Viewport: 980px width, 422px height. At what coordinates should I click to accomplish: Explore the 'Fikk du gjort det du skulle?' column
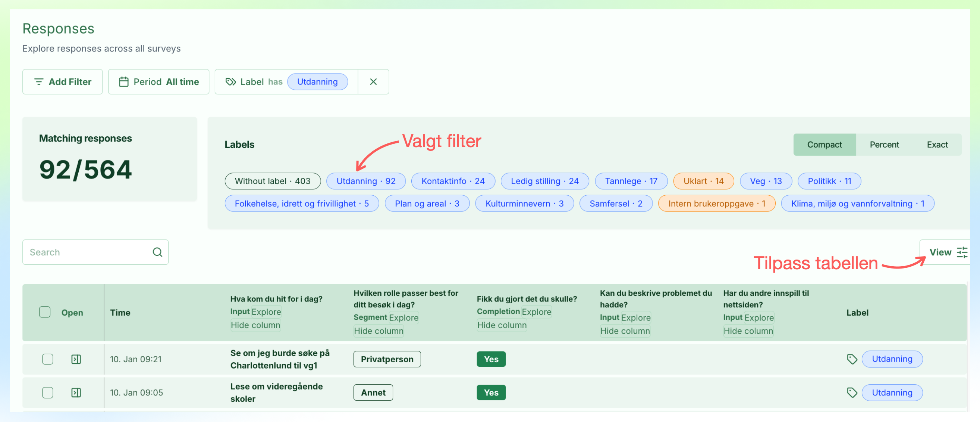coord(536,312)
